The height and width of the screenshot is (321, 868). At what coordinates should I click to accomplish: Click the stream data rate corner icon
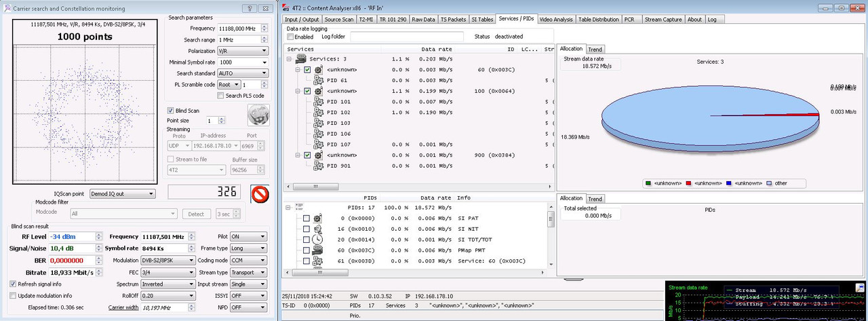(x=861, y=287)
